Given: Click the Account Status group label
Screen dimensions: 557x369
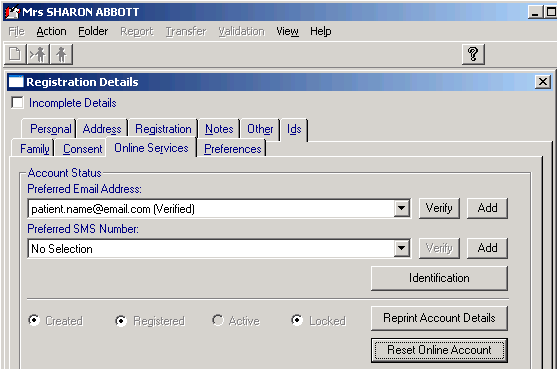Looking at the screenshot, I should (65, 173).
